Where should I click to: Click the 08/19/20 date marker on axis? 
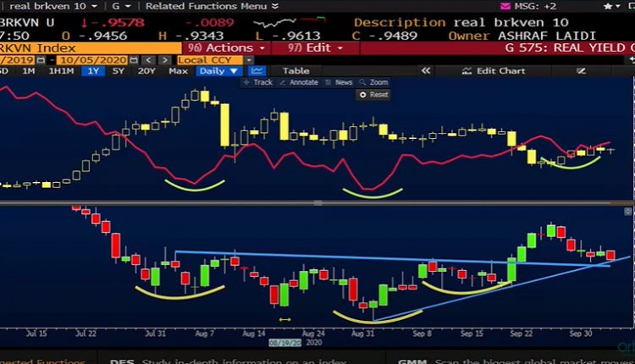click(x=285, y=343)
